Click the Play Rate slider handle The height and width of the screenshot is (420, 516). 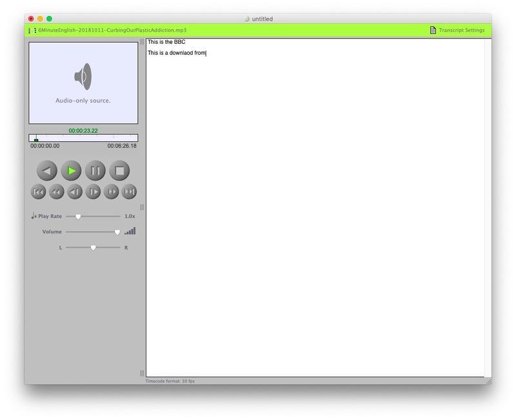click(78, 217)
